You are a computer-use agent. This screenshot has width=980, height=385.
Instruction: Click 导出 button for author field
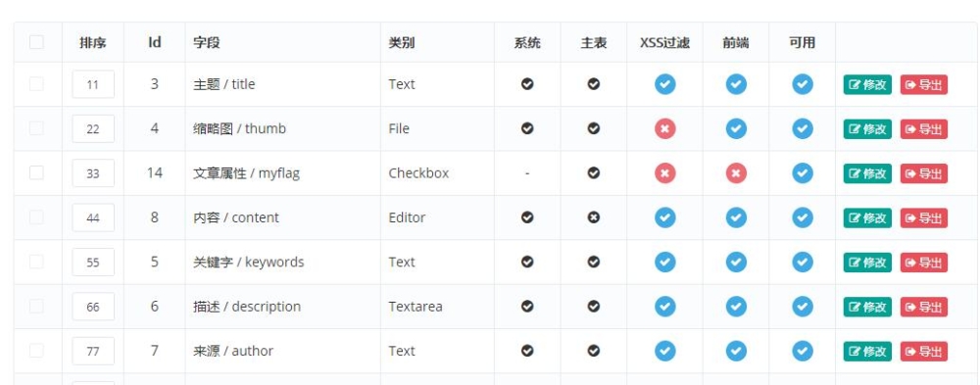click(924, 352)
